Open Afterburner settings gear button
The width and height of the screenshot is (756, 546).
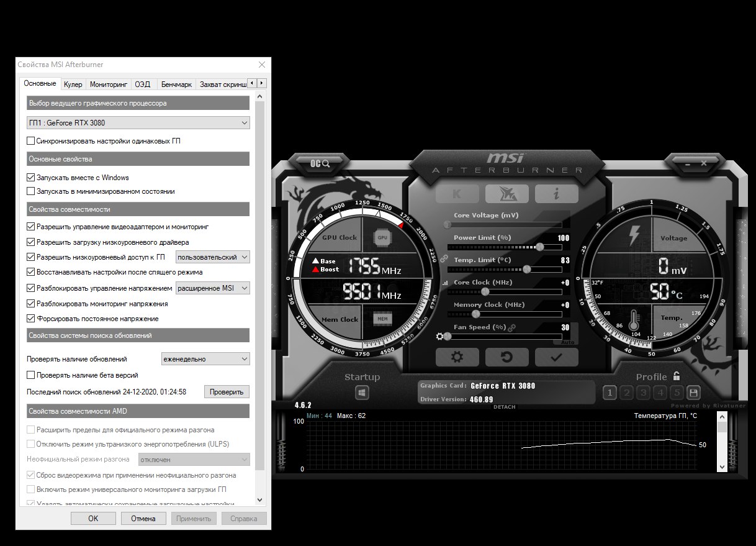tap(457, 357)
